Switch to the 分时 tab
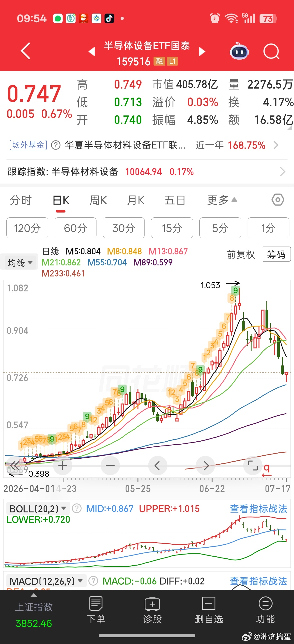Image resolution: width=294 pixels, height=644 pixels. pos(21,200)
